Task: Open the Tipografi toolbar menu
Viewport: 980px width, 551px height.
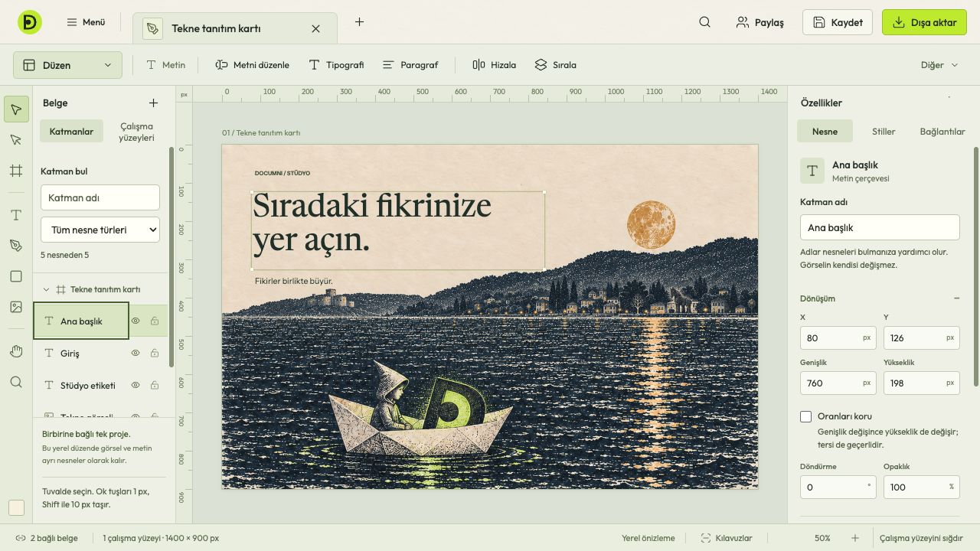Action: (336, 65)
